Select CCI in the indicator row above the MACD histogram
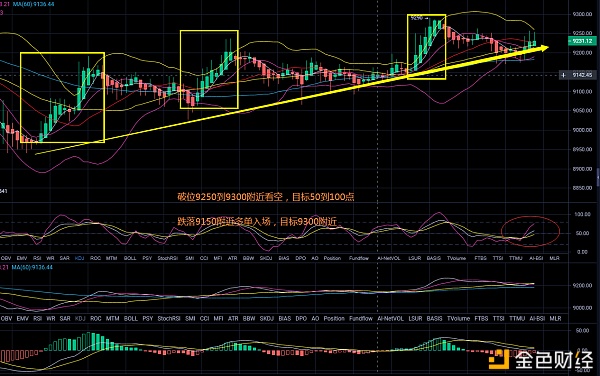 click(204, 318)
